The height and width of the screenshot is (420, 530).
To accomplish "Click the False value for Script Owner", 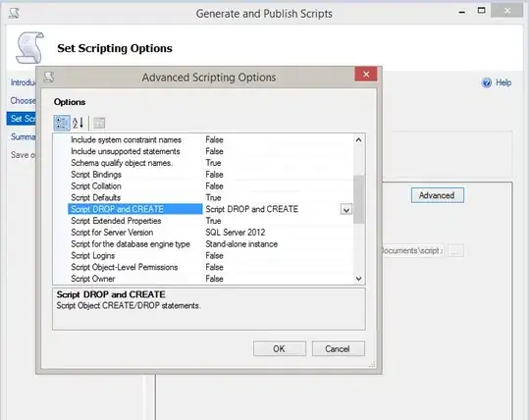I will click(214, 279).
